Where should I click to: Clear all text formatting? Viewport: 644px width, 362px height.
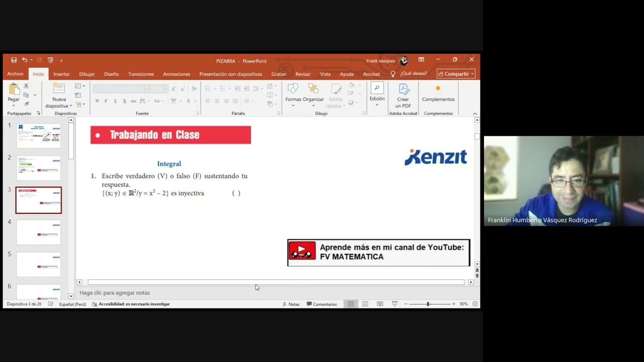[194, 88]
